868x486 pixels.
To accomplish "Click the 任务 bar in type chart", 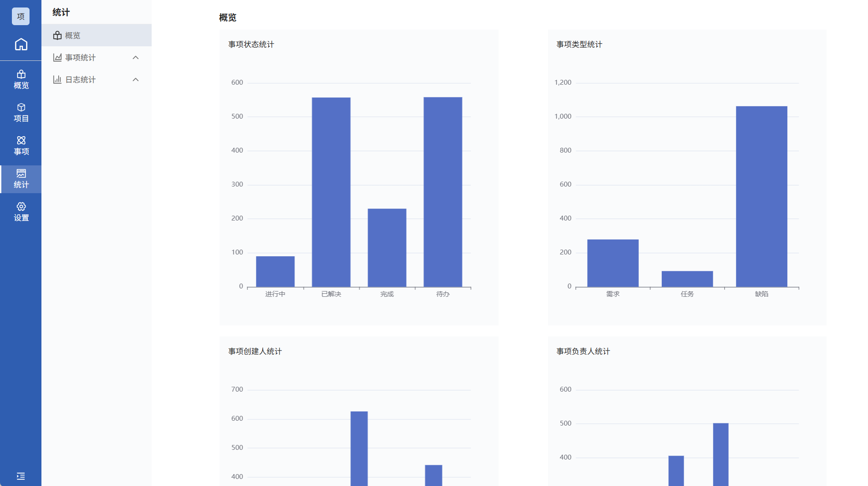I will coord(687,279).
